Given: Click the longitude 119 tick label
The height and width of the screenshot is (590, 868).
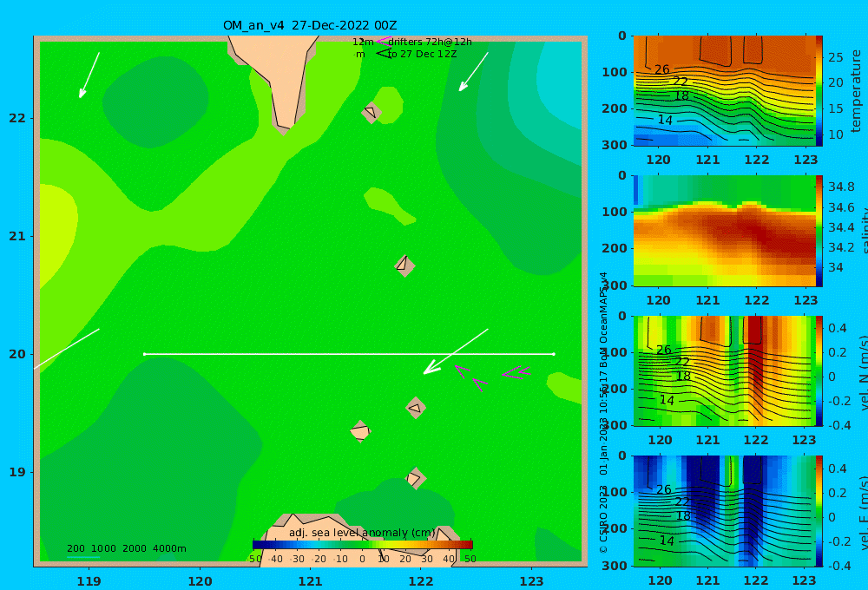Looking at the screenshot, I should point(89,581).
